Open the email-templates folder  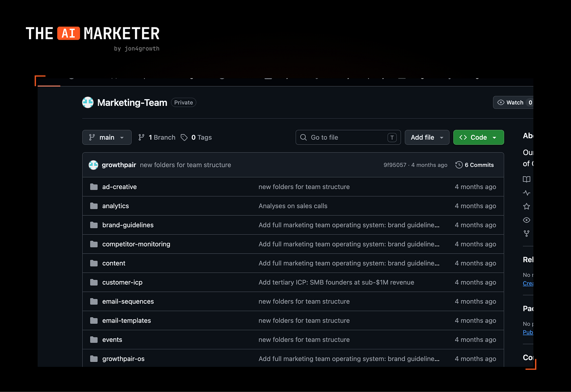point(127,321)
